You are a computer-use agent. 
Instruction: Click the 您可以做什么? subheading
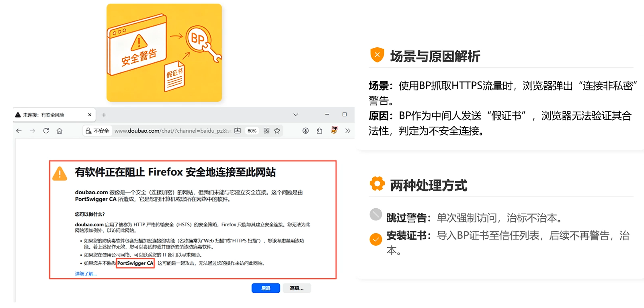click(90, 214)
